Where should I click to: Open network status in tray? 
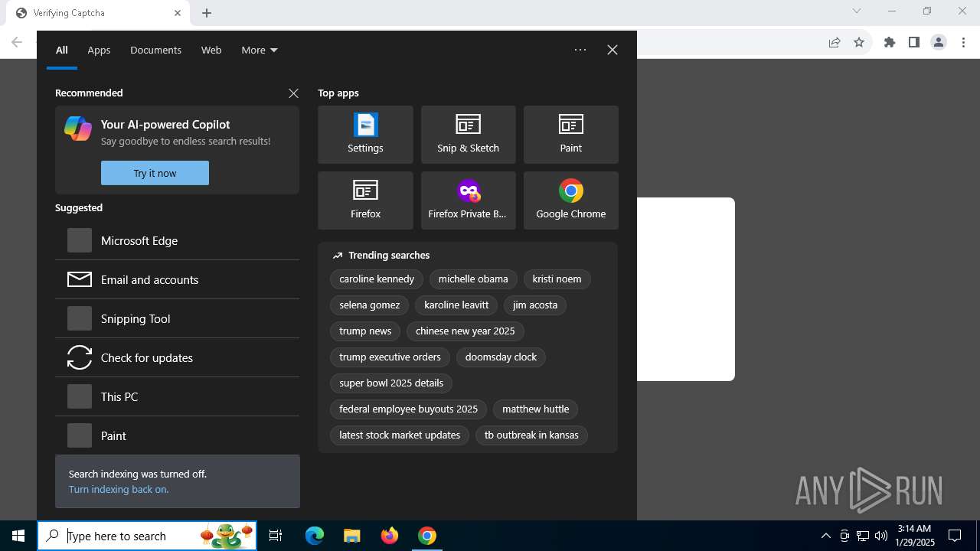[x=863, y=536]
